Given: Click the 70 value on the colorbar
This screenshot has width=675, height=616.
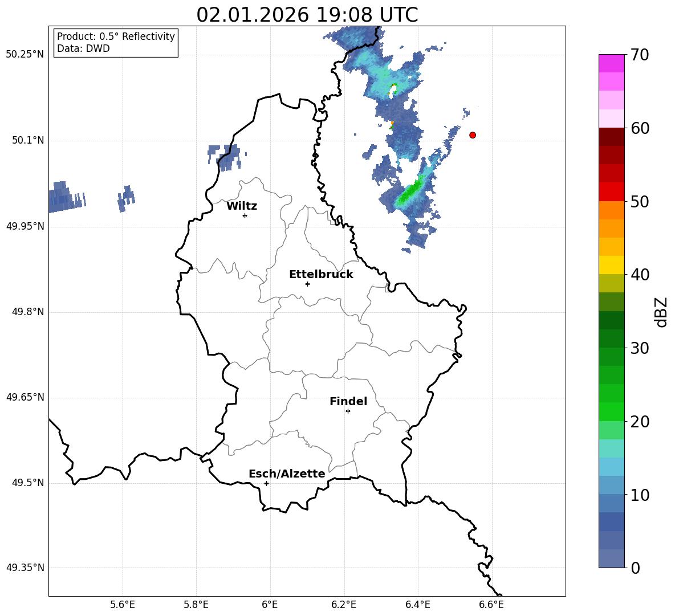Looking at the screenshot, I should [x=640, y=55].
